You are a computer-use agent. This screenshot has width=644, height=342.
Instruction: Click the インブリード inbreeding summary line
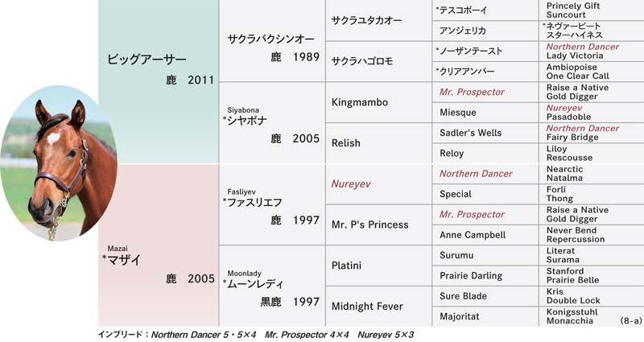(255, 335)
